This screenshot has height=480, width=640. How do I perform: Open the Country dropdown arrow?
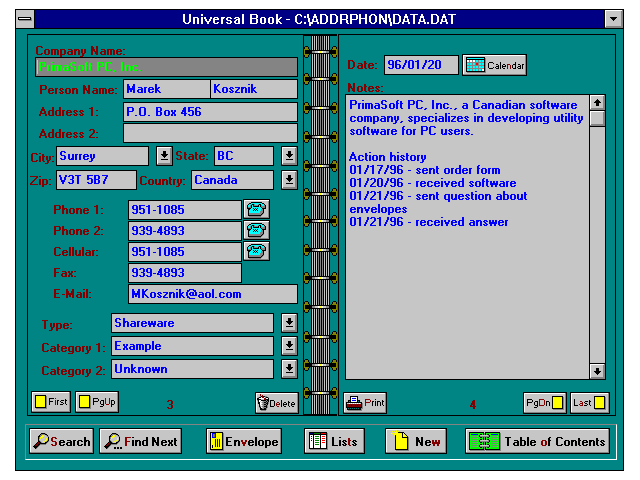(x=289, y=180)
